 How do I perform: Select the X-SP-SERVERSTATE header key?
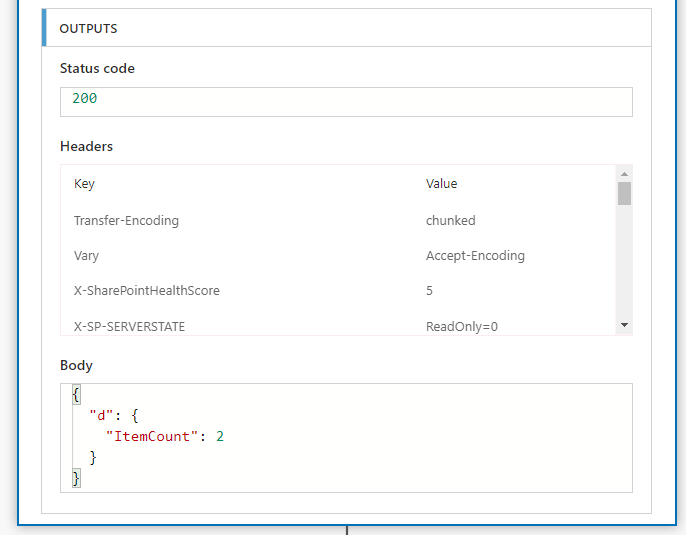point(130,326)
